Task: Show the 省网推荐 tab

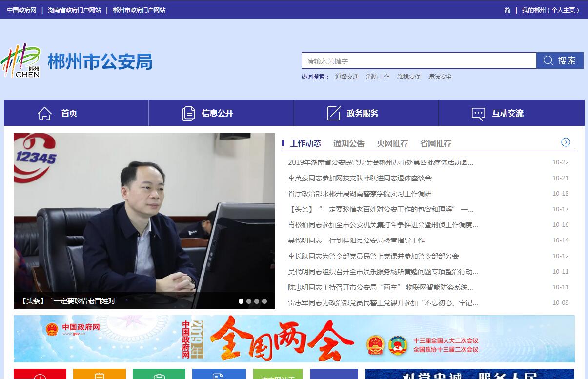Action: click(x=435, y=143)
